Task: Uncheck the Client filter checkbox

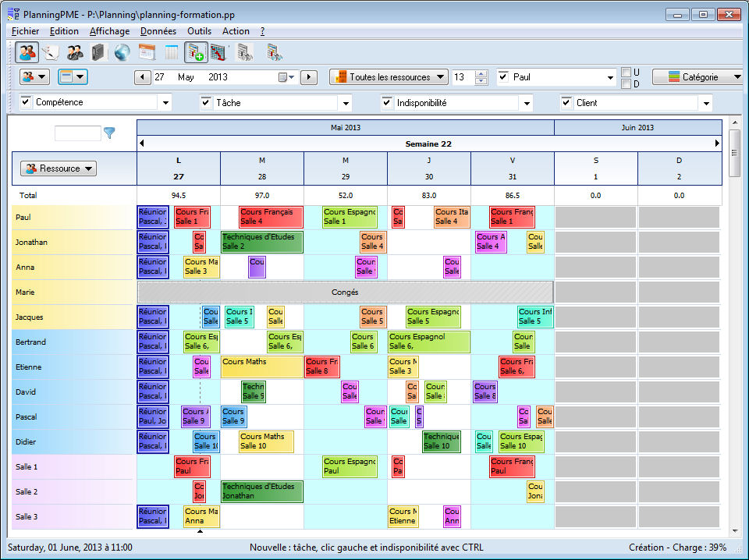Action: [566, 102]
